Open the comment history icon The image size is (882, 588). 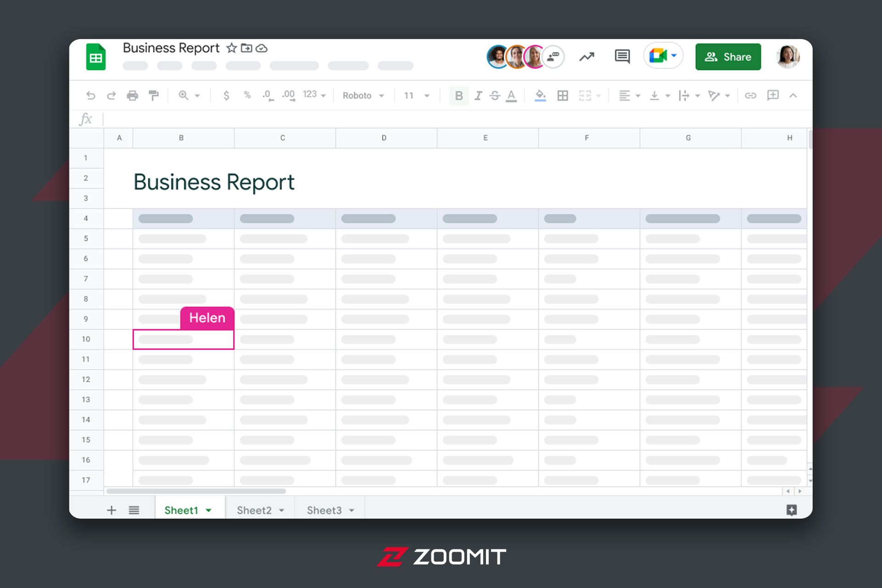point(622,57)
